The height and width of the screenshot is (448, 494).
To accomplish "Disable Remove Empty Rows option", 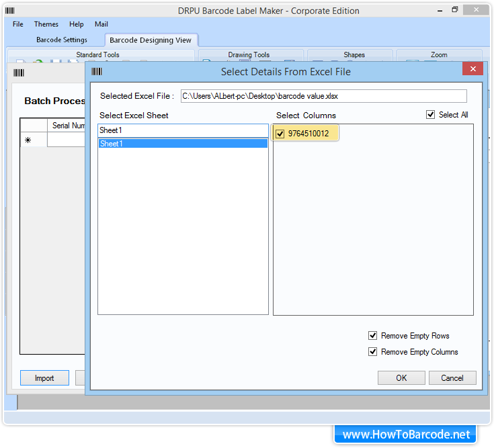I will click(x=373, y=336).
